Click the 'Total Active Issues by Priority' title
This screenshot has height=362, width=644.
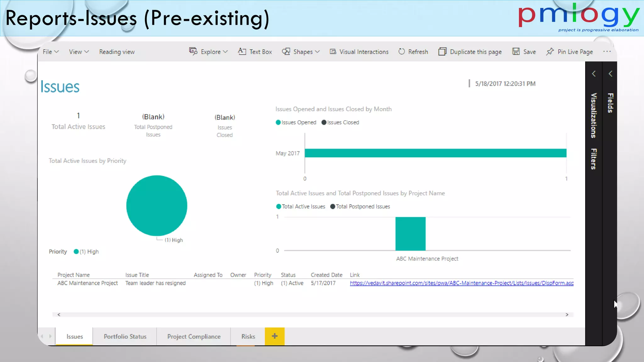point(87,161)
